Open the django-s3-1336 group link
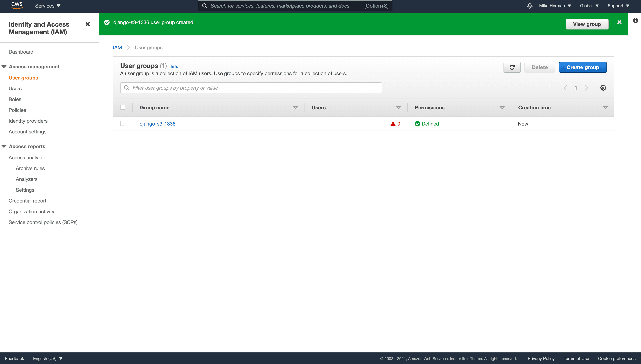This screenshot has height=364, width=641. click(157, 124)
